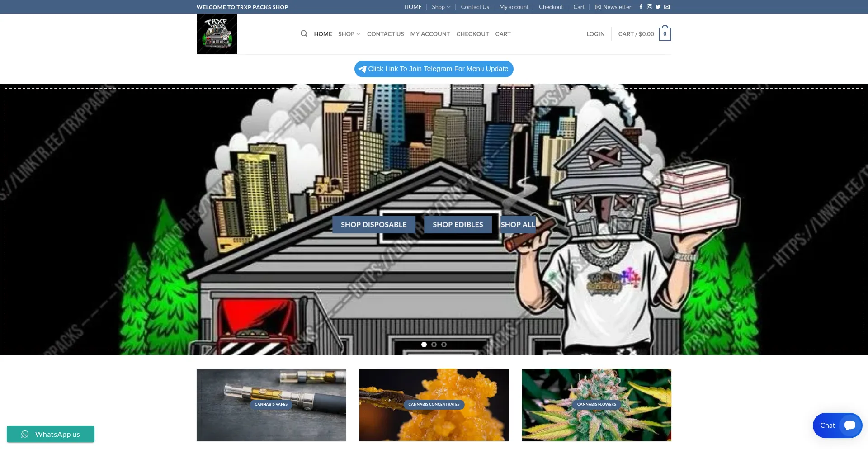Click WELCOME TO TRXP PACKS SHOP text
Image resolution: width=868 pixels, height=449 pixels.
[x=242, y=7]
